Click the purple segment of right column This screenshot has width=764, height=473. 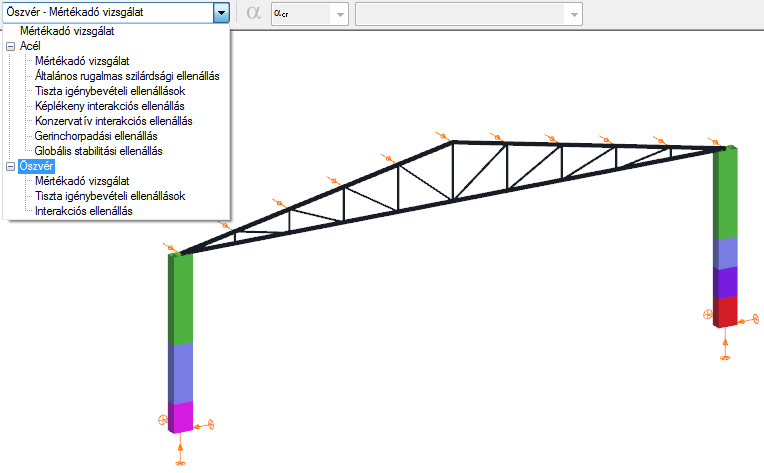coord(725,283)
